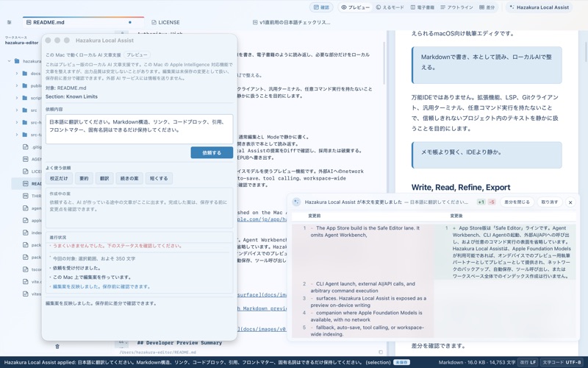Open the index file in tree

pos(32,233)
